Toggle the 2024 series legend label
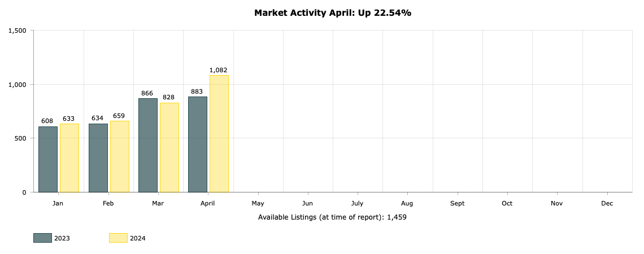The width and height of the screenshot is (644, 254). point(138,238)
